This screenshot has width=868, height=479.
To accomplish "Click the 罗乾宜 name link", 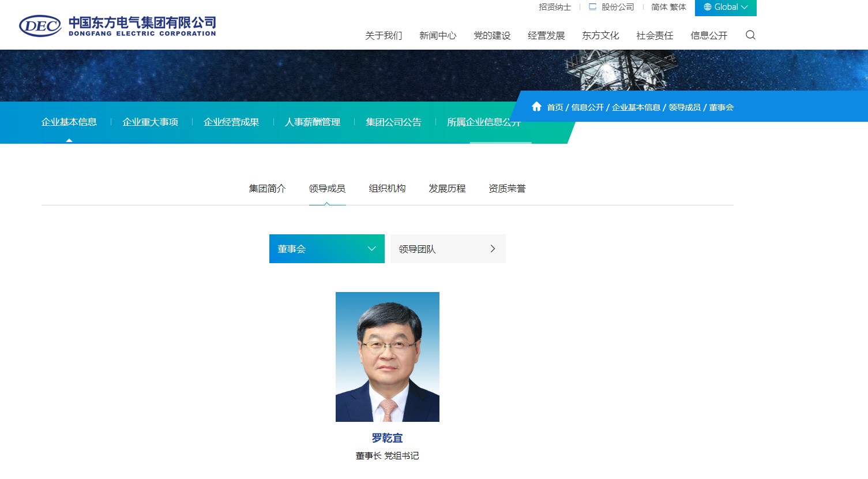I will coord(387,437).
